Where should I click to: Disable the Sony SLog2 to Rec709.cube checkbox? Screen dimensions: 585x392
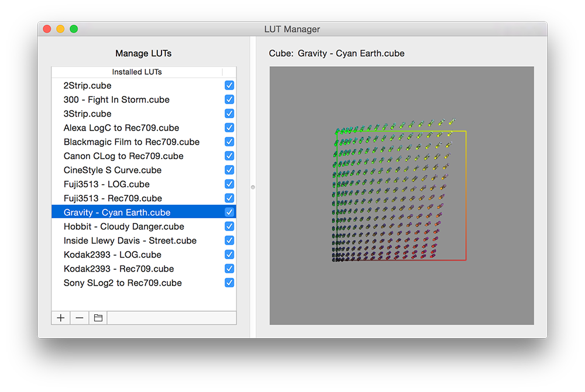click(229, 283)
